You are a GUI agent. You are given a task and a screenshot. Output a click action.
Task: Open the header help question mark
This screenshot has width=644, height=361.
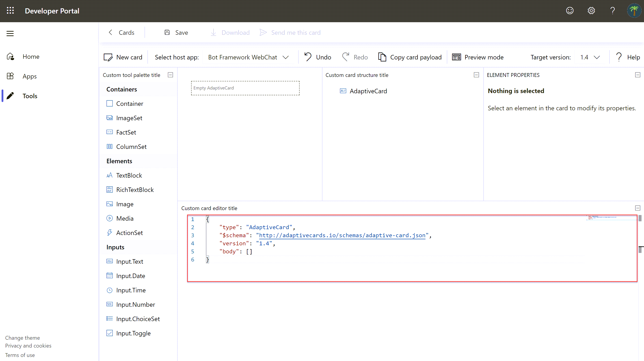pyautogui.click(x=612, y=11)
